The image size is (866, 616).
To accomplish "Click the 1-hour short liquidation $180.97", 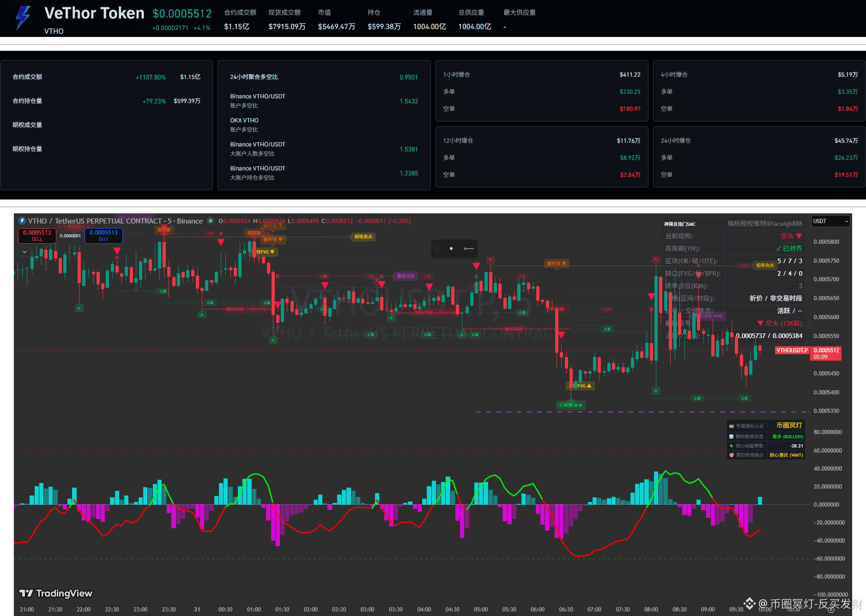I will point(630,109).
